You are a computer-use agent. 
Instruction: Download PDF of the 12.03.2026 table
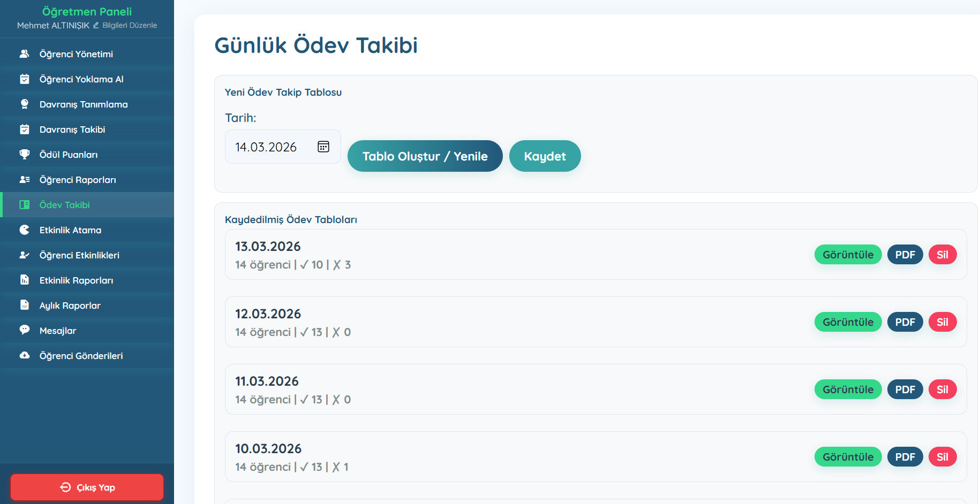click(x=905, y=322)
